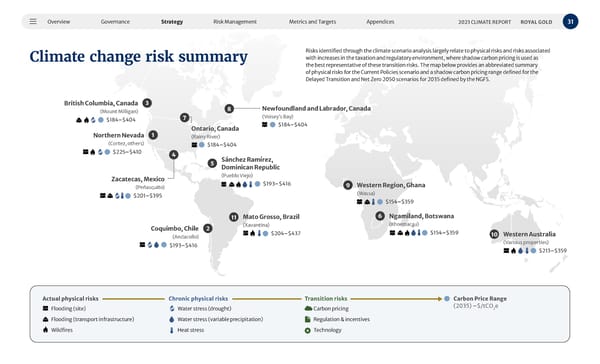Click the page number 31 badge
600x364 pixels.
570,21
